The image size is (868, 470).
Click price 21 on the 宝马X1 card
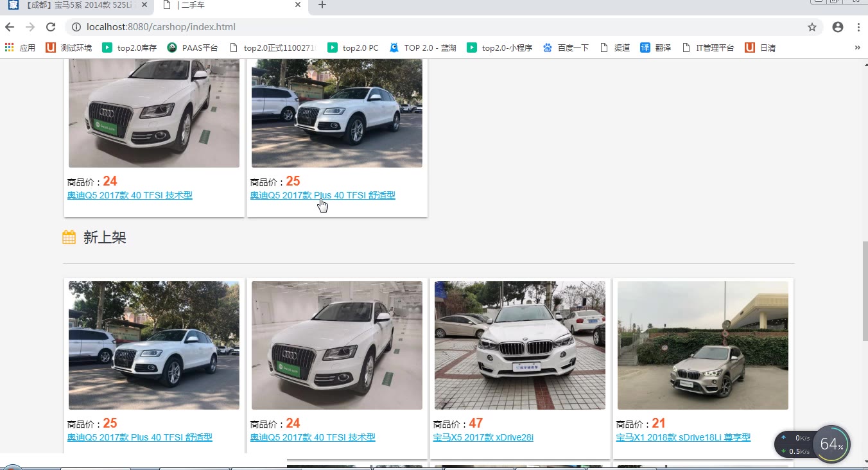659,423
